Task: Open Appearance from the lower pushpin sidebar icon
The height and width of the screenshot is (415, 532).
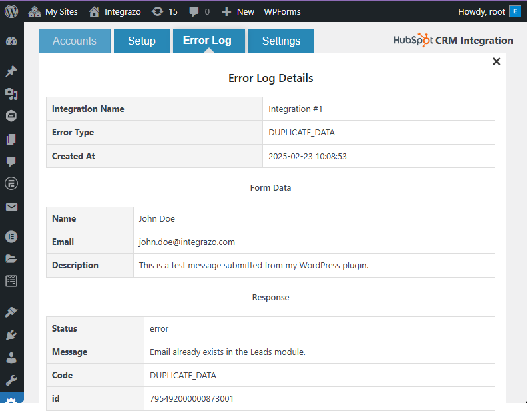Action: pos(11,312)
